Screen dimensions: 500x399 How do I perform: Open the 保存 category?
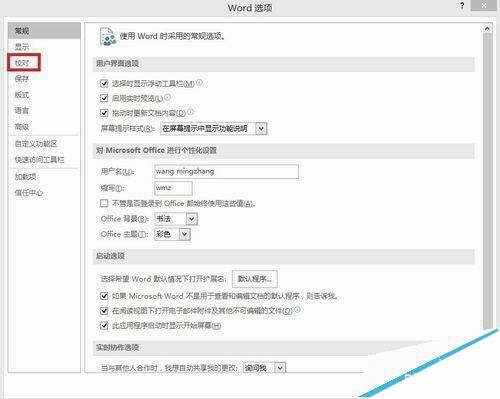(22, 79)
